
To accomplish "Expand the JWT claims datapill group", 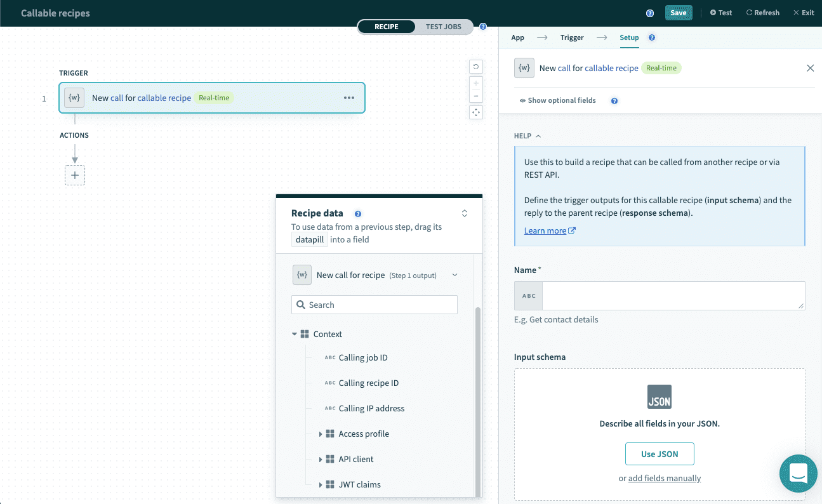I will 322,484.
